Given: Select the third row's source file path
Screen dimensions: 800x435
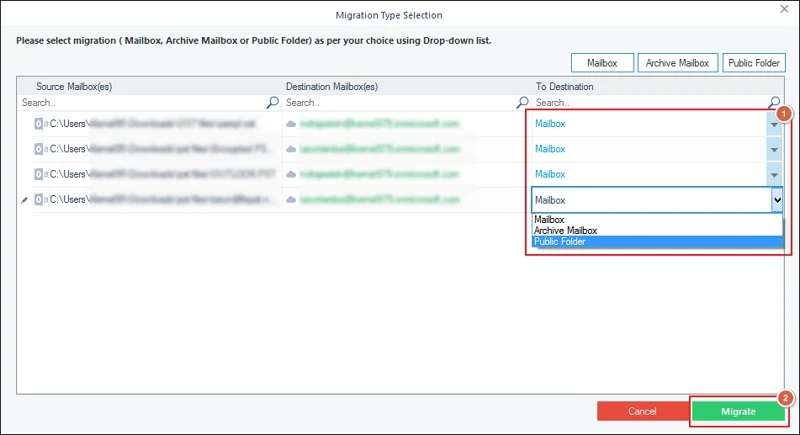Looking at the screenshot, I should click(162, 174).
